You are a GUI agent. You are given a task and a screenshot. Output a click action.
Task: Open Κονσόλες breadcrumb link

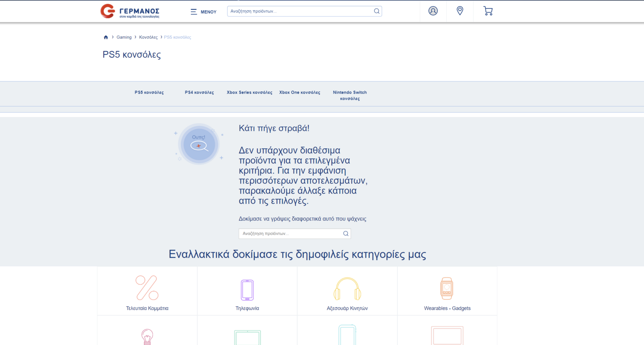point(149,37)
